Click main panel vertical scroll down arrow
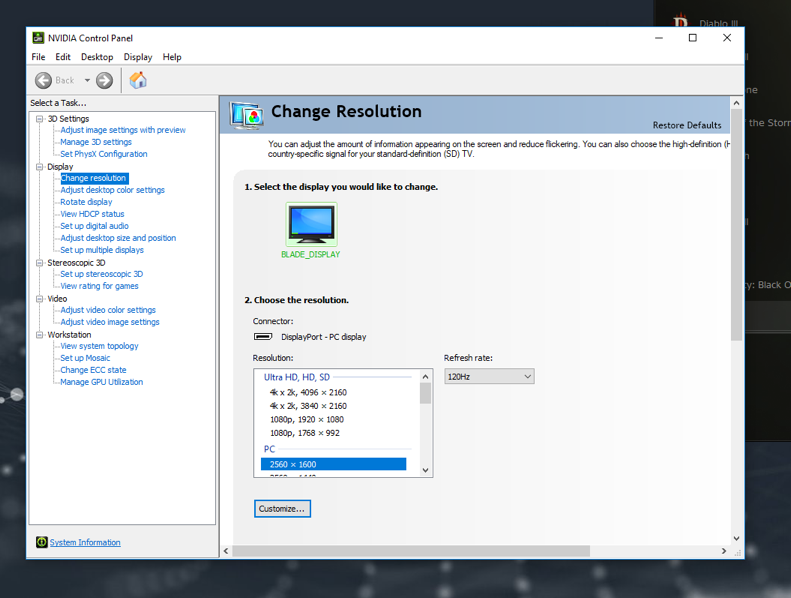The image size is (791, 598). pyautogui.click(x=737, y=538)
